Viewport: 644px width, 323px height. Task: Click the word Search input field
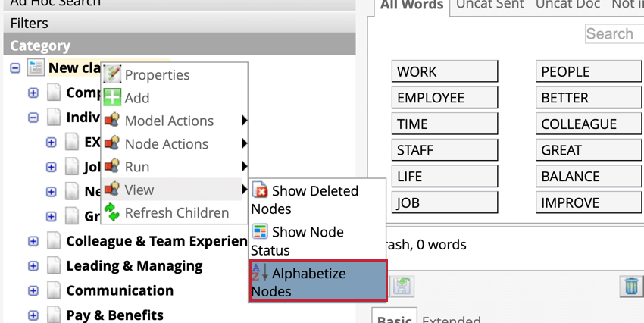click(x=612, y=33)
